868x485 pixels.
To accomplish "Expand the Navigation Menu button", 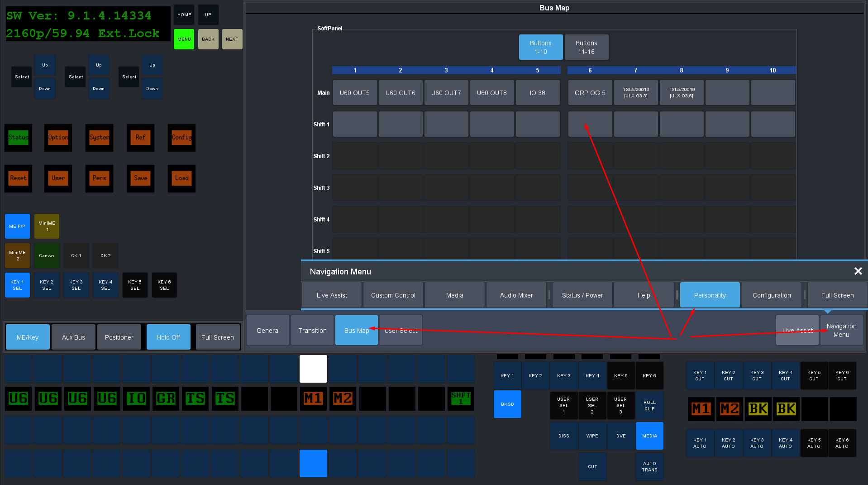I will point(841,331).
